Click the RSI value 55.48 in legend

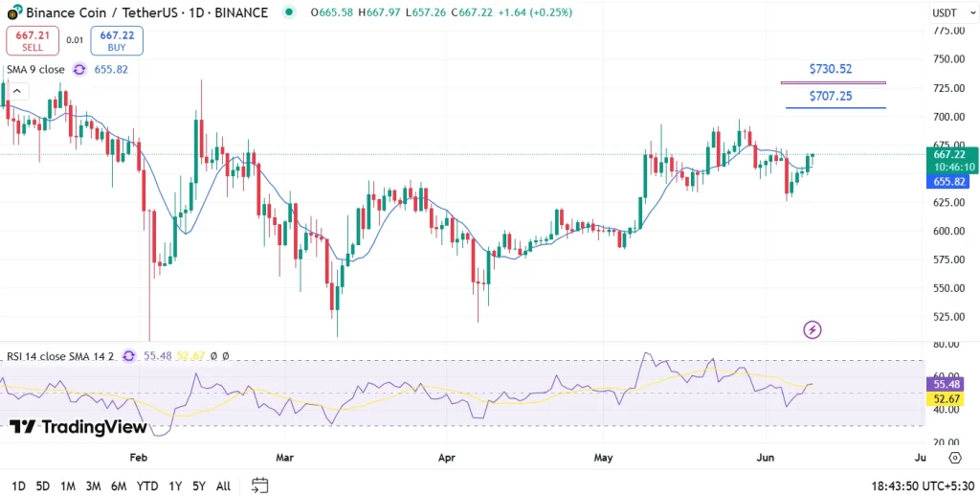157,356
